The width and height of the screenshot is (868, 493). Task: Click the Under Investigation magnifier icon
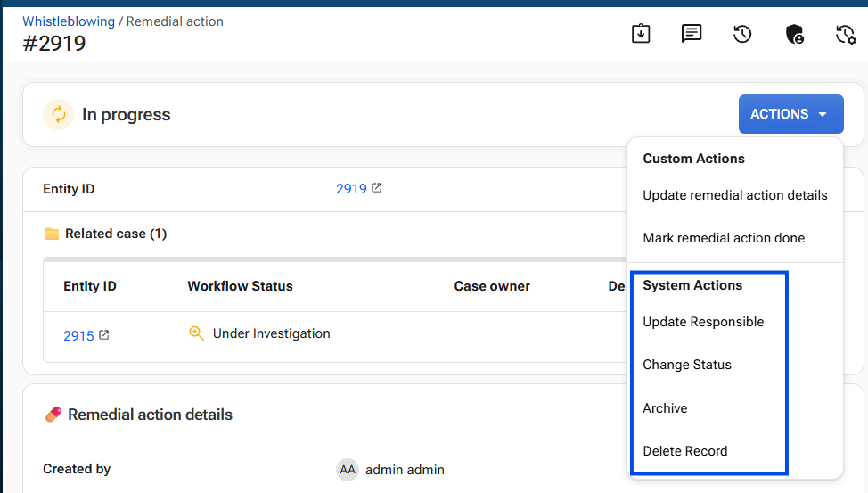click(x=197, y=333)
